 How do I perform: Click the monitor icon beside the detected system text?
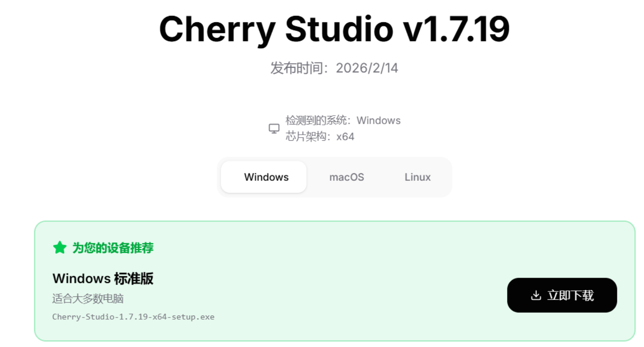(x=274, y=128)
